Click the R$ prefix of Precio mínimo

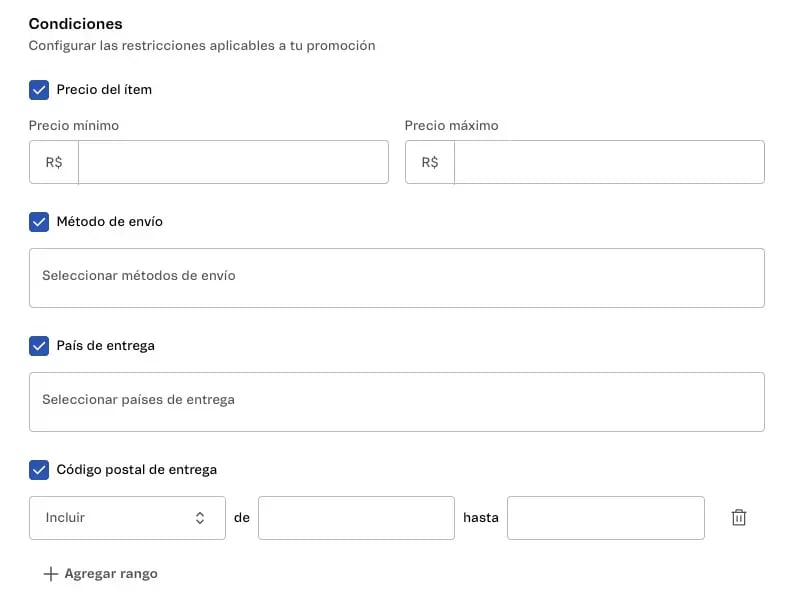click(54, 162)
